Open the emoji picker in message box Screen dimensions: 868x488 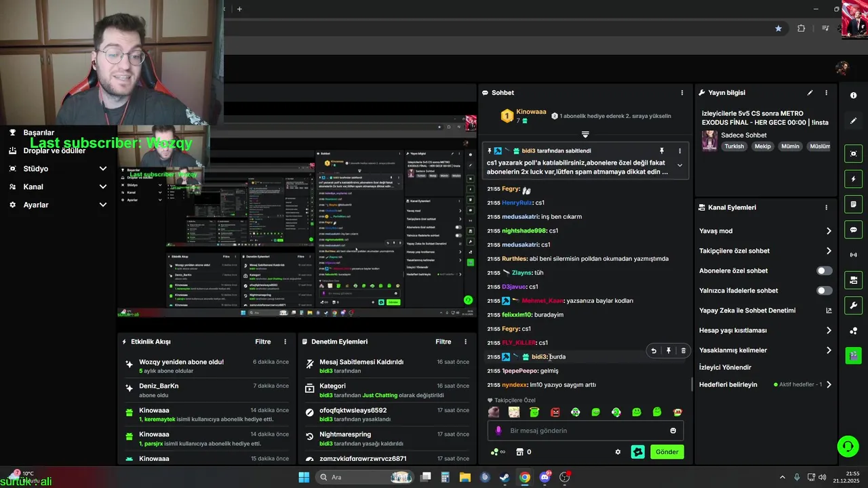pyautogui.click(x=673, y=430)
